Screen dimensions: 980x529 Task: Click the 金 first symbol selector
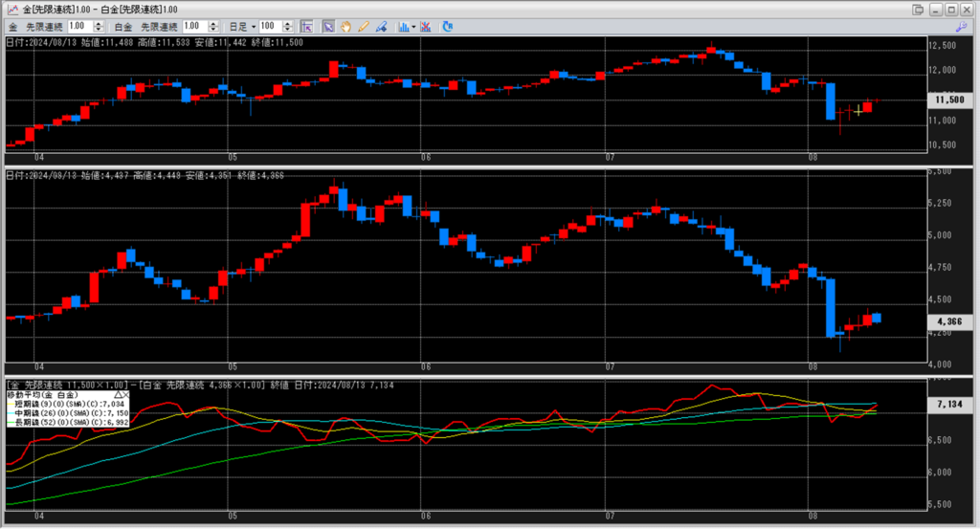point(11,26)
